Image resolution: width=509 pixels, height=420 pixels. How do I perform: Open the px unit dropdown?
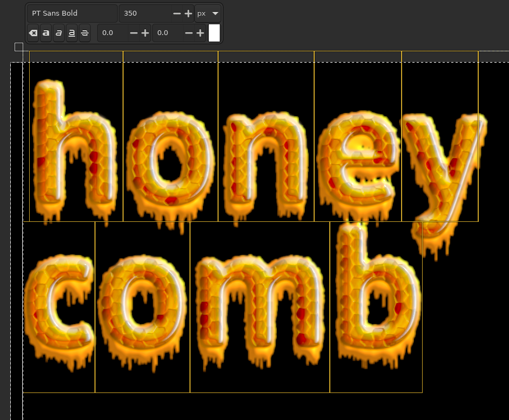[x=208, y=13]
